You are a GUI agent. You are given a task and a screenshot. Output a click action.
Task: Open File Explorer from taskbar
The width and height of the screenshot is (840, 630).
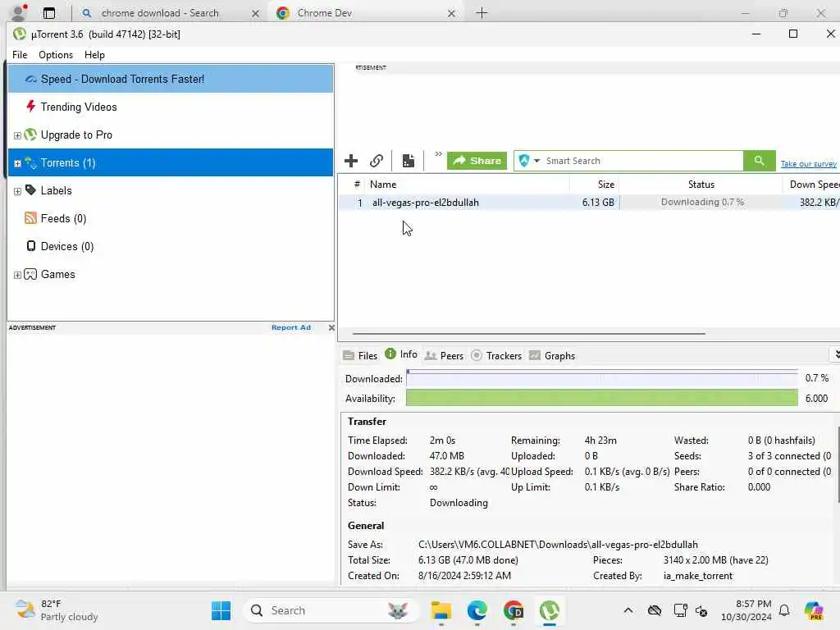pos(441,610)
